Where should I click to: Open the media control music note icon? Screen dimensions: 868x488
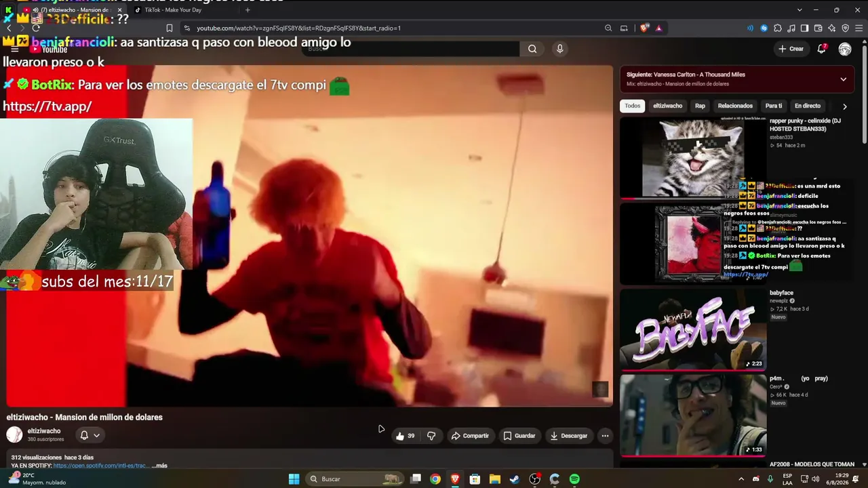[x=791, y=28]
